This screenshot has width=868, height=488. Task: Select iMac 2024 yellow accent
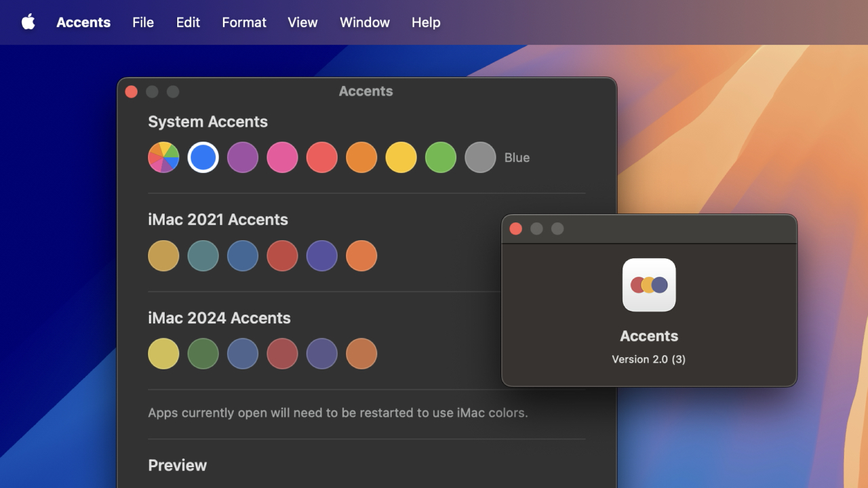(163, 354)
